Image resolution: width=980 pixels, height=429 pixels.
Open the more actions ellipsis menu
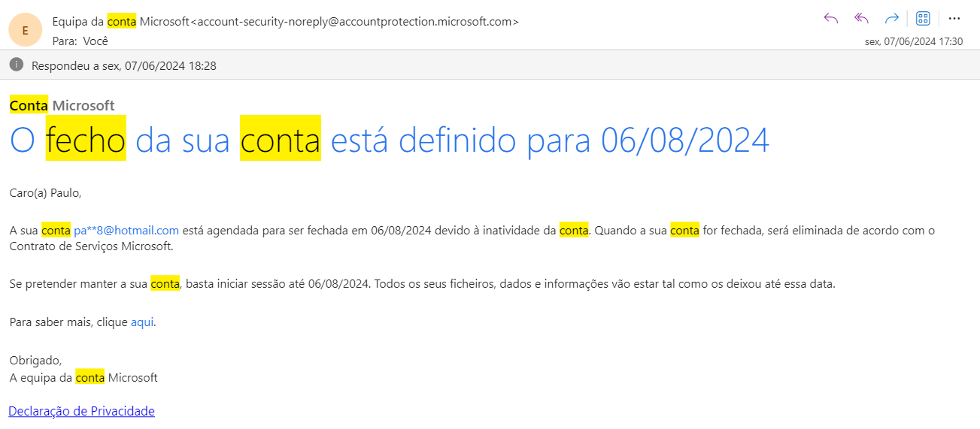coord(954,19)
